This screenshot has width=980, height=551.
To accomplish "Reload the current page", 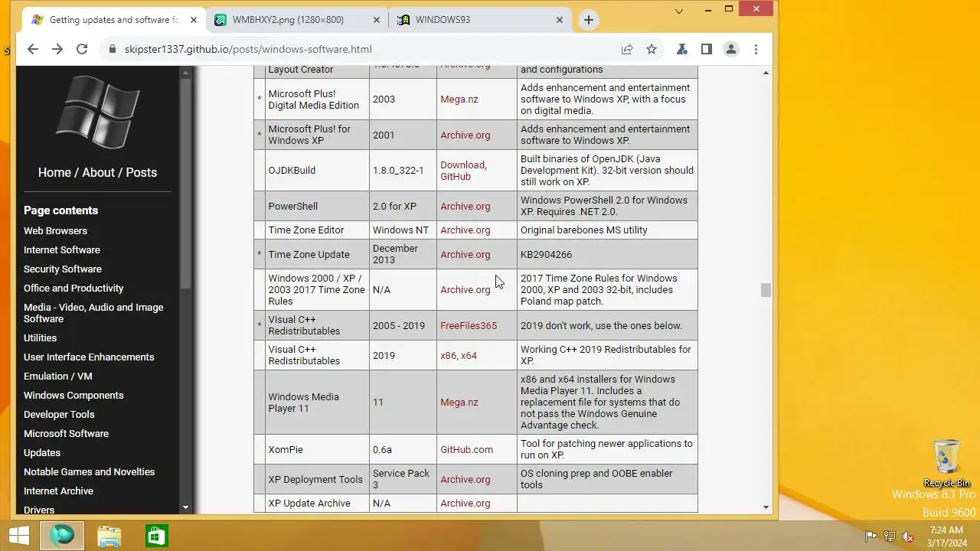I will 82,49.
